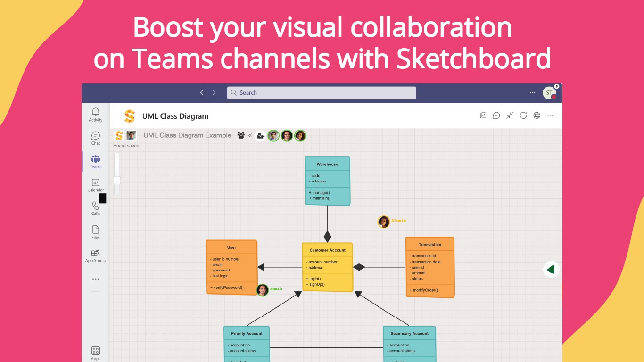This screenshot has width=644, height=362.
Task: Open Chat in the Teams sidebar
Action: pyautogui.click(x=96, y=138)
